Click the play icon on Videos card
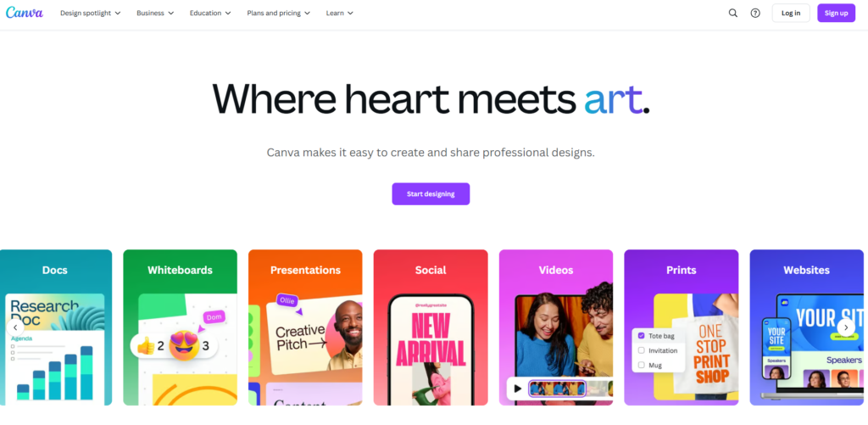Screen dimensions: 868x425 click(x=518, y=389)
